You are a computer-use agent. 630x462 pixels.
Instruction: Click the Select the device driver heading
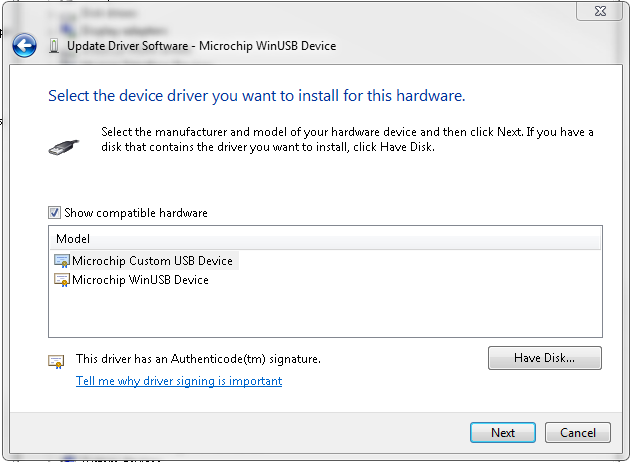(257, 97)
